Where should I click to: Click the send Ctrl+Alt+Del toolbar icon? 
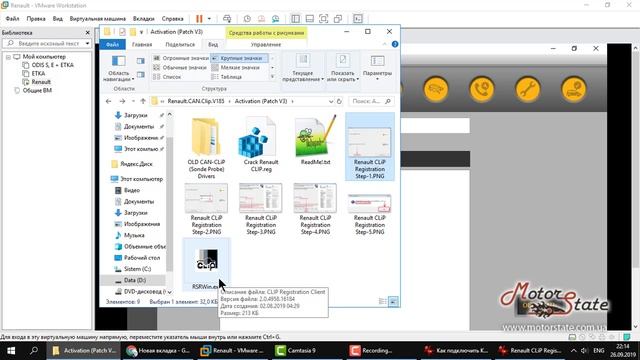[x=227, y=19]
